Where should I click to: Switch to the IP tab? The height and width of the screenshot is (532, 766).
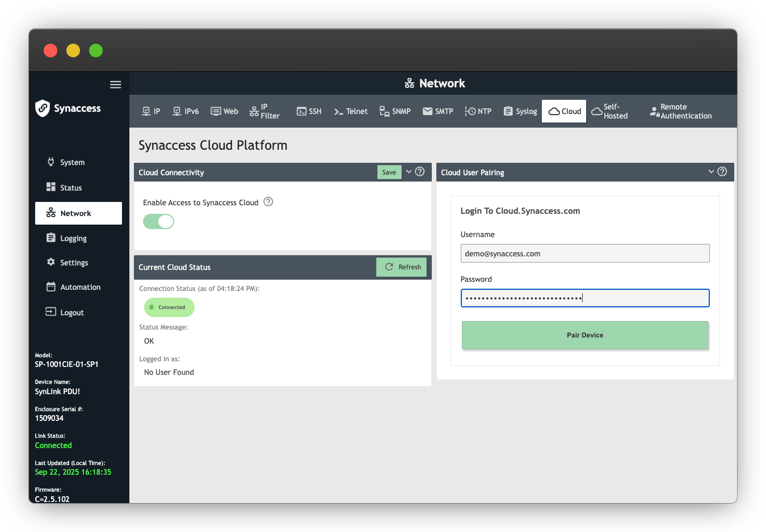pos(151,111)
